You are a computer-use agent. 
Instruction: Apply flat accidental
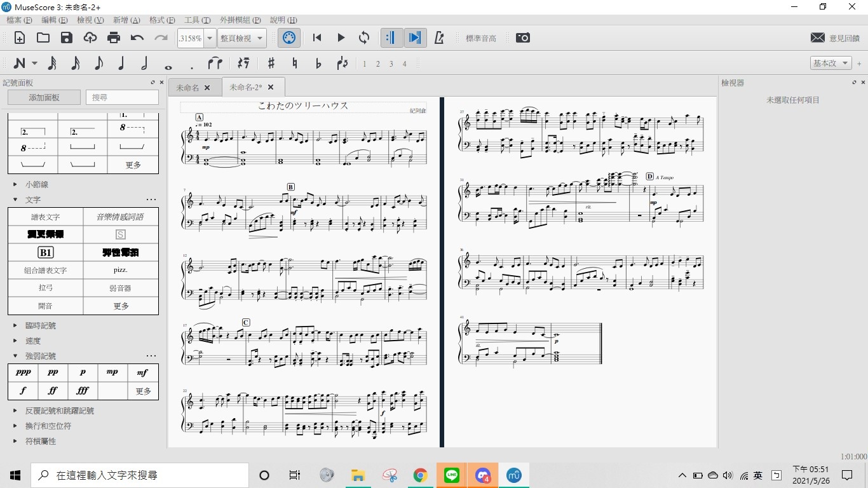pyautogui.click(x=318, y=63)
